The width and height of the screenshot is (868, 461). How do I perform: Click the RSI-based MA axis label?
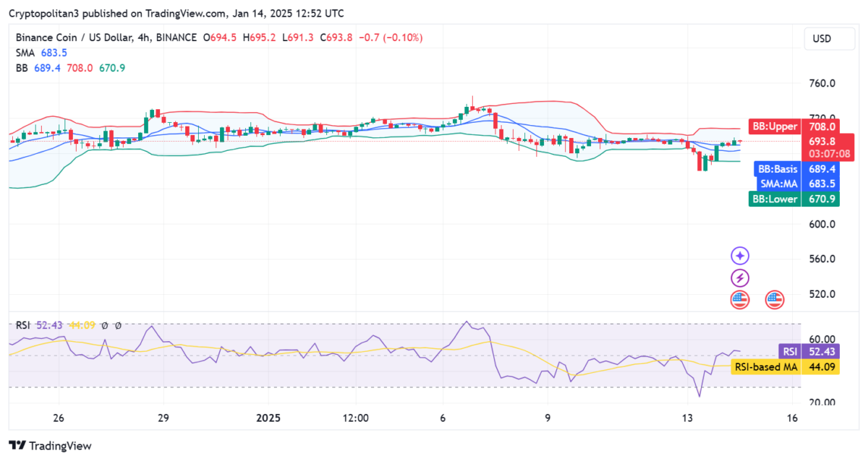tap(765, 367)
